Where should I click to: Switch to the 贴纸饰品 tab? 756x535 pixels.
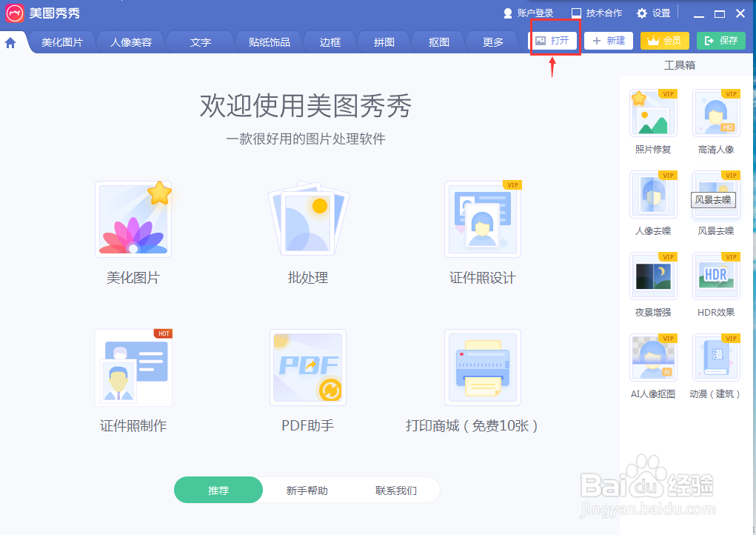tap(270, 42)
